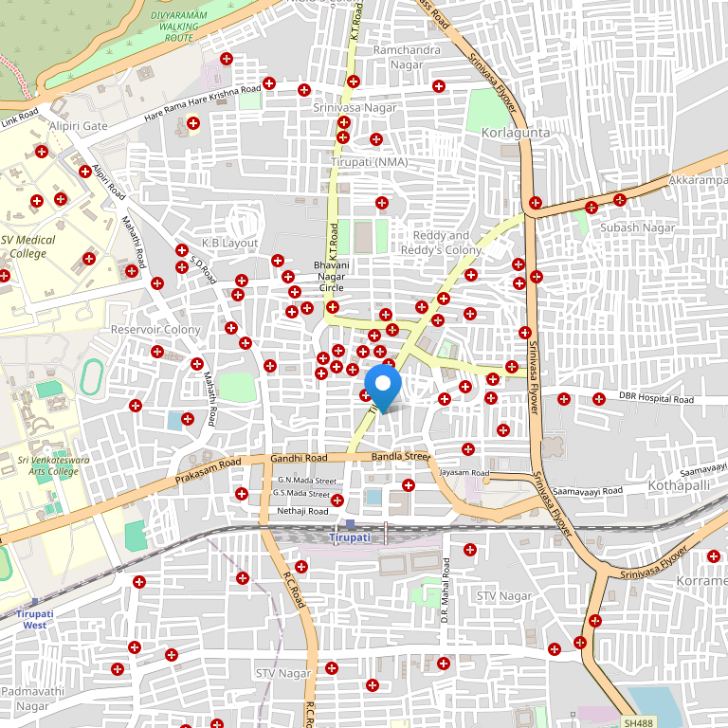Click hospital marker at Korlagunta flyover junction
This screenshot has width=728, height=728.
tap(537, 202)
